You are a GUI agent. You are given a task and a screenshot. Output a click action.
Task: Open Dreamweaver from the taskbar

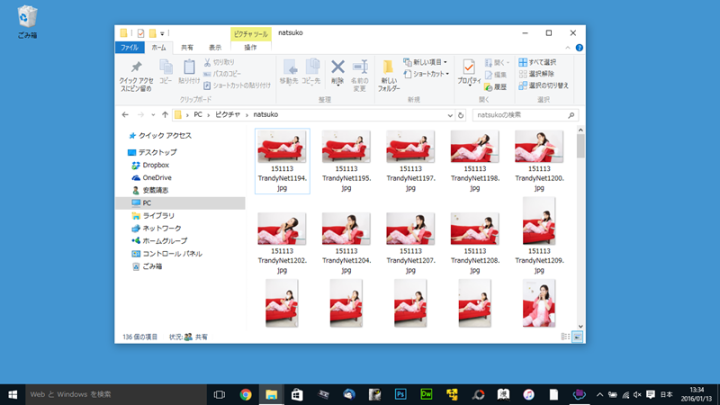pyautogui.click(x=426, y=394)
